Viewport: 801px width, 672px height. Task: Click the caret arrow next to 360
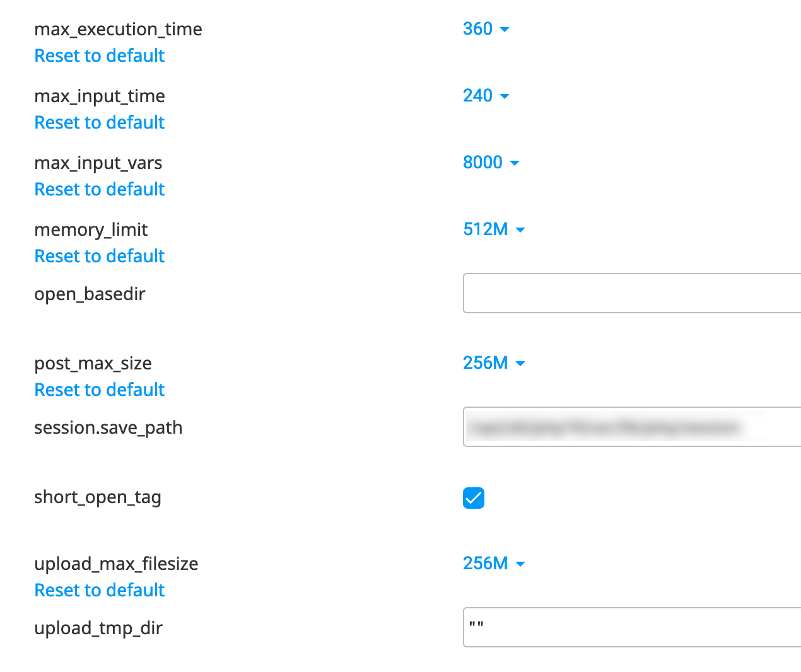click(505, 30)
